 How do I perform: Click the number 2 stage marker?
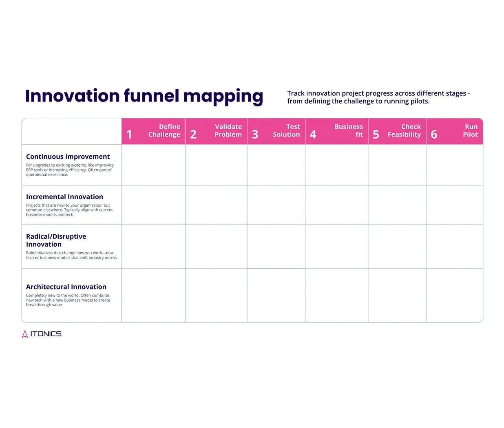193,135
